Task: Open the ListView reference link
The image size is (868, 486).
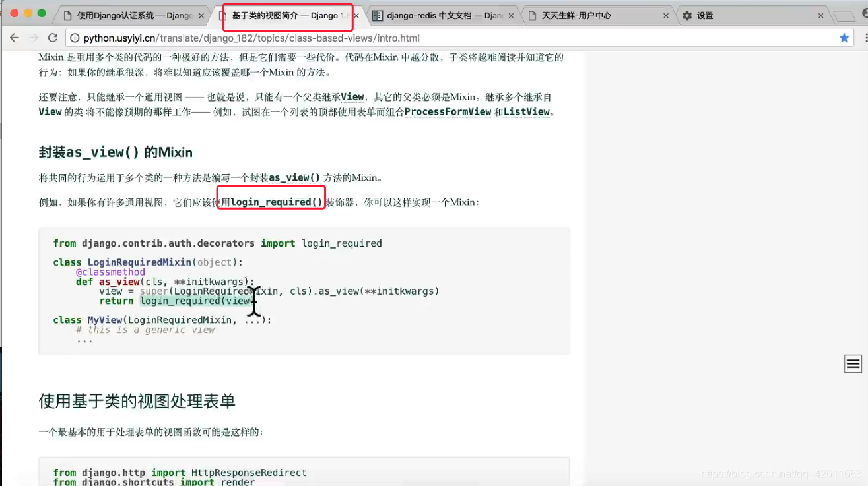Action: (x=526, y=112)
